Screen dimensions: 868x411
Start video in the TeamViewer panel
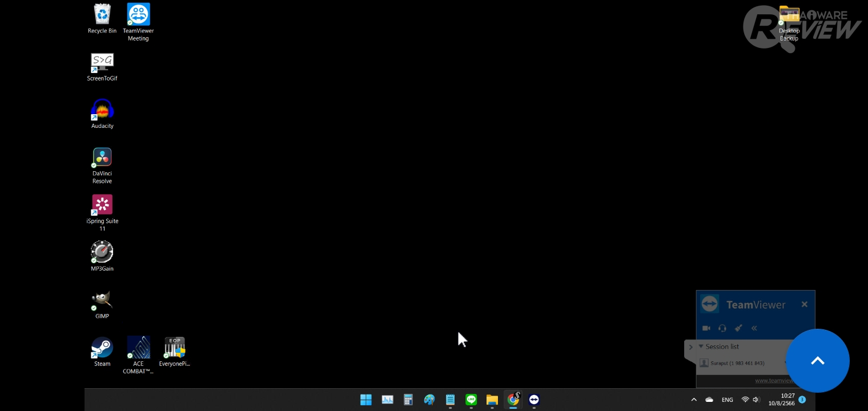(x=706, y=328)
